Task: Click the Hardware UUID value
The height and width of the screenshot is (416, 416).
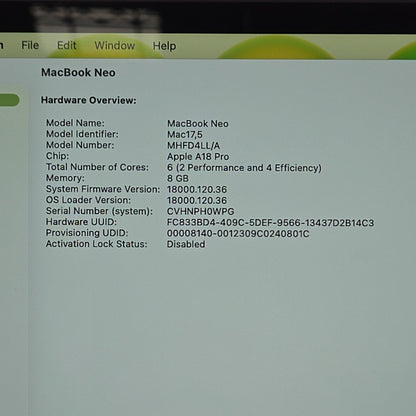Action: (x=270, y=223)
